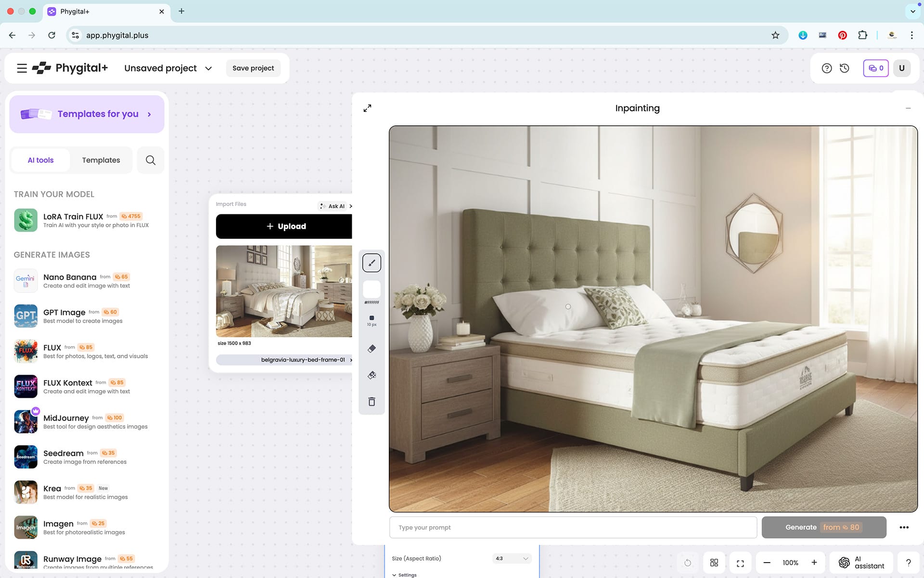Image resolution: width=924 pixels, height=578 pixels.
Task: Select the AI tools tab
Action: pos(40,160)
